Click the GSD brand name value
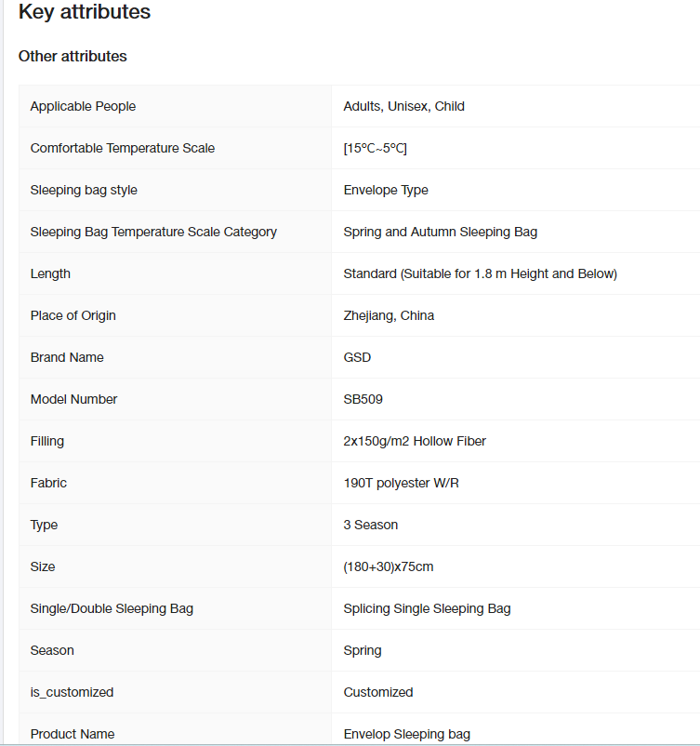Screen dimensions: 700x746 [357, 357]
